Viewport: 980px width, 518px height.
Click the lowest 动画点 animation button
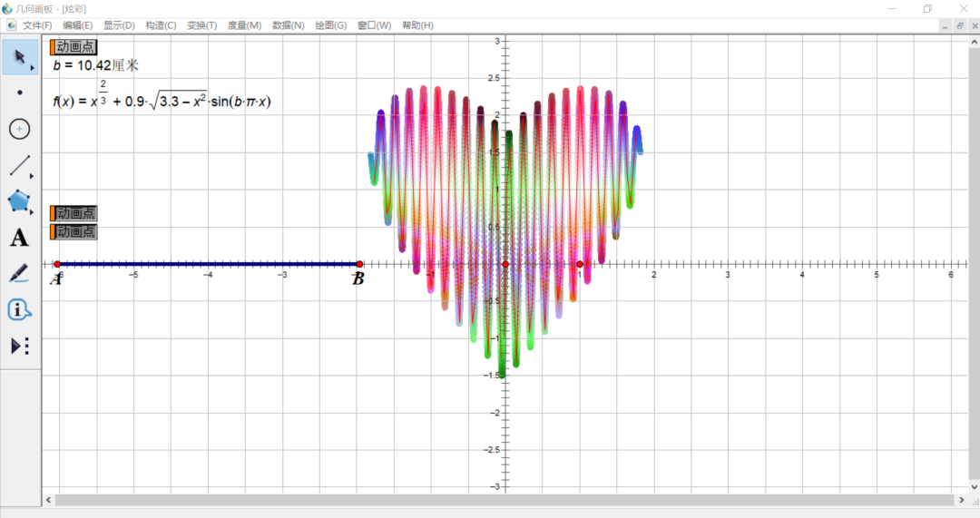pyautogui.click(x=75, y=232)
